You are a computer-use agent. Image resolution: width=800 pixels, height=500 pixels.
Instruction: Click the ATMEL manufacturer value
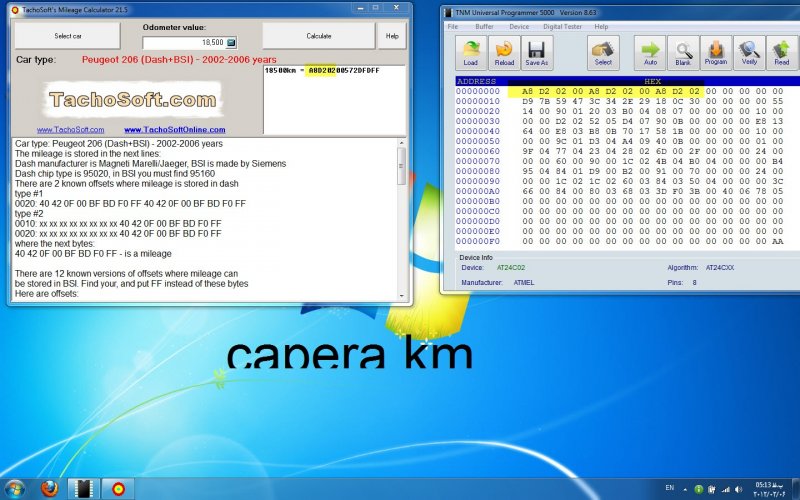click(524, 283)
